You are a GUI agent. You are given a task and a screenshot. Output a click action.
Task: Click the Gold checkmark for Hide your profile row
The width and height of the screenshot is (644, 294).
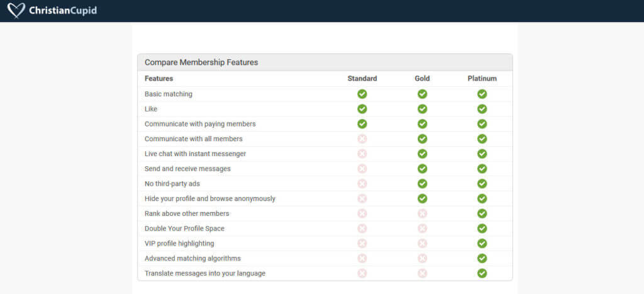422,198
